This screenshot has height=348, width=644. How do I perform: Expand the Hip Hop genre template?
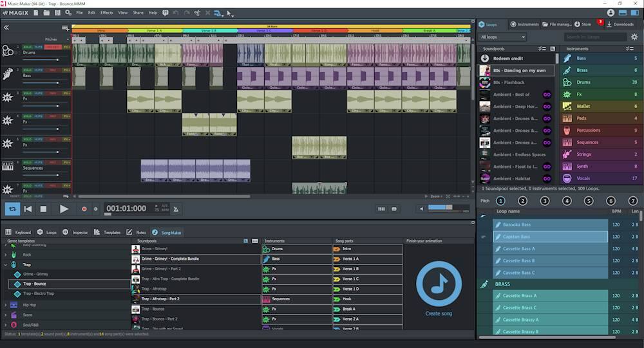pos(6,304)
